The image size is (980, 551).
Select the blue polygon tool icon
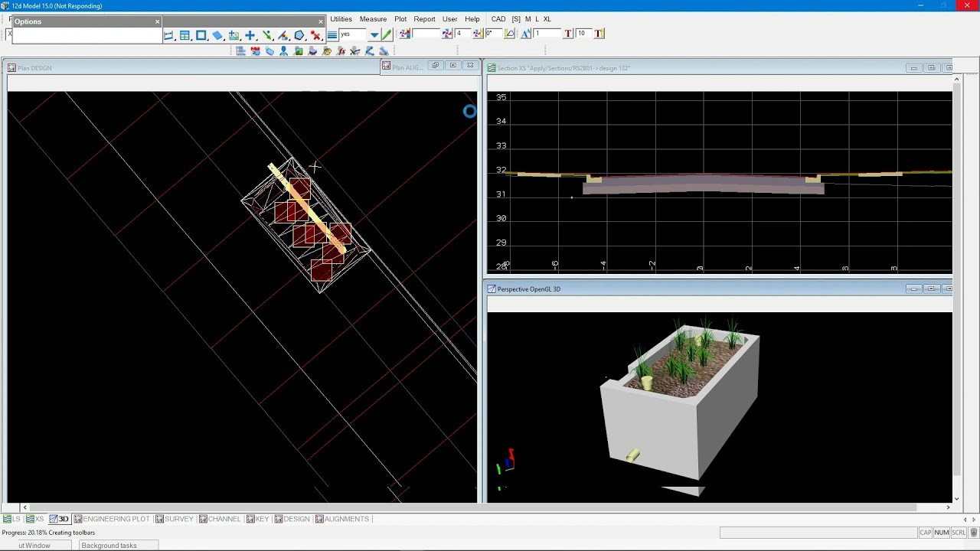pyautogui.click(x=299, y=35)
